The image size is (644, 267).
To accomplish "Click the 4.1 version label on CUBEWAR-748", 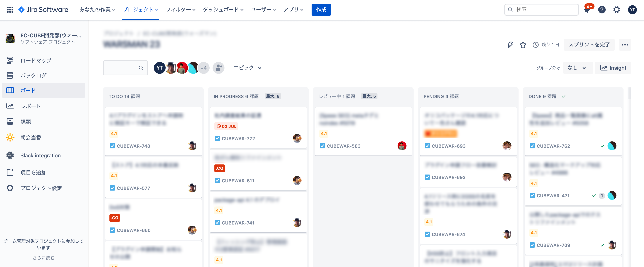I will tap(114, 134).
